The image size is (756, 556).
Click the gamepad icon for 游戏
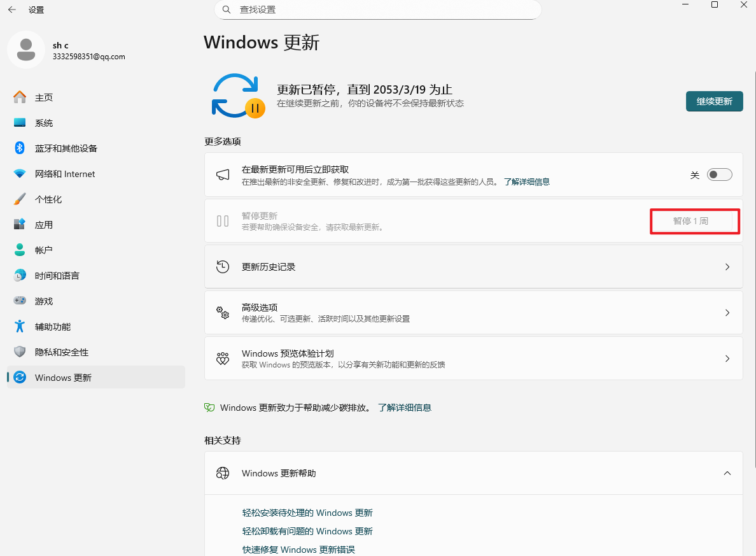(20, 301)
